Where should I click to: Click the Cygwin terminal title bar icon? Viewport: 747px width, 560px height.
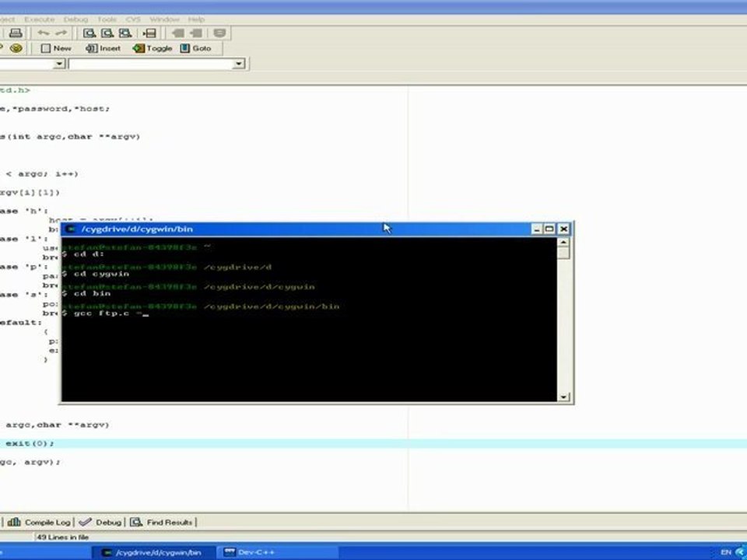tap(71, 229)
